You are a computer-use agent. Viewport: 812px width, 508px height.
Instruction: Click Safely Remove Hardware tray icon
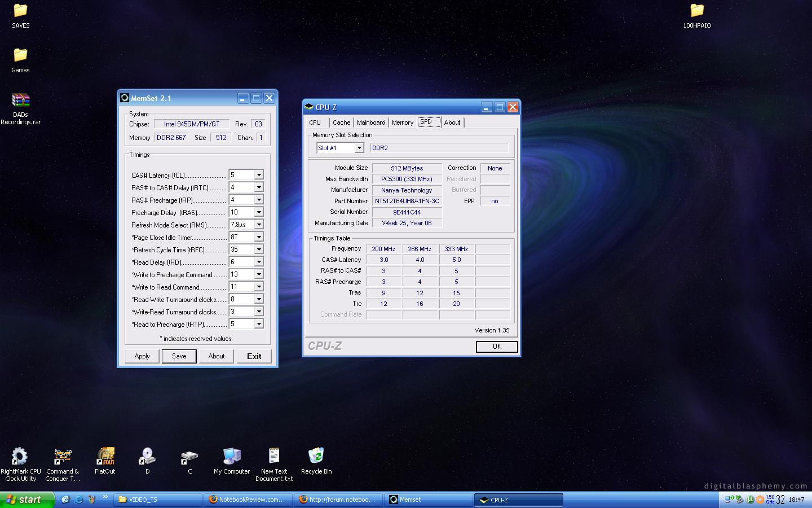pyautogui.click(x=739, y=500)
